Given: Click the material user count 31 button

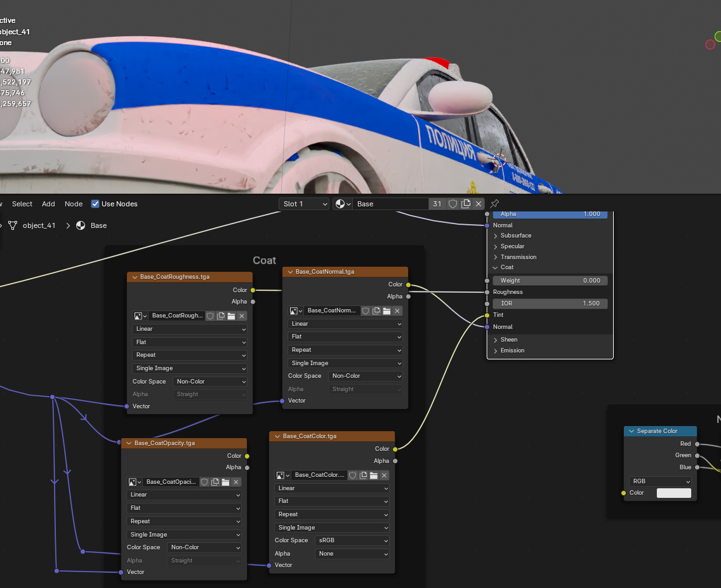Looking at the screenshot, I should (437, 204).
